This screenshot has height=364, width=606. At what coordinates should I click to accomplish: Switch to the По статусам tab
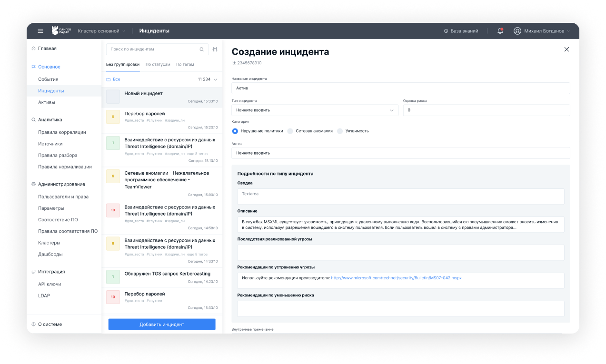(x=158, y=64)
